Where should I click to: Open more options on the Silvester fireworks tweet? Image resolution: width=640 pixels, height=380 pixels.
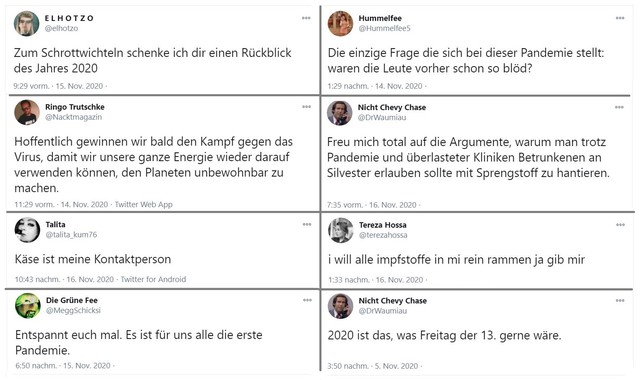point(619,107)
